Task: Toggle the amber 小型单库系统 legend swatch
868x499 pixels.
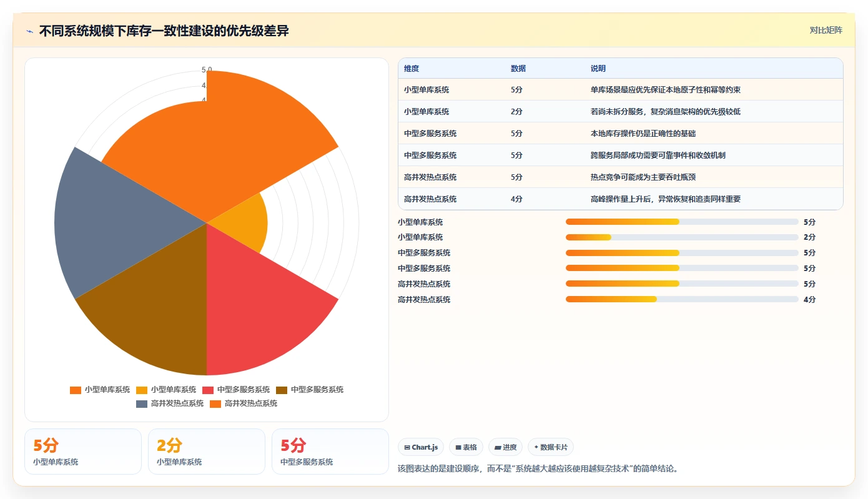Action: click(x=142, y=390)
